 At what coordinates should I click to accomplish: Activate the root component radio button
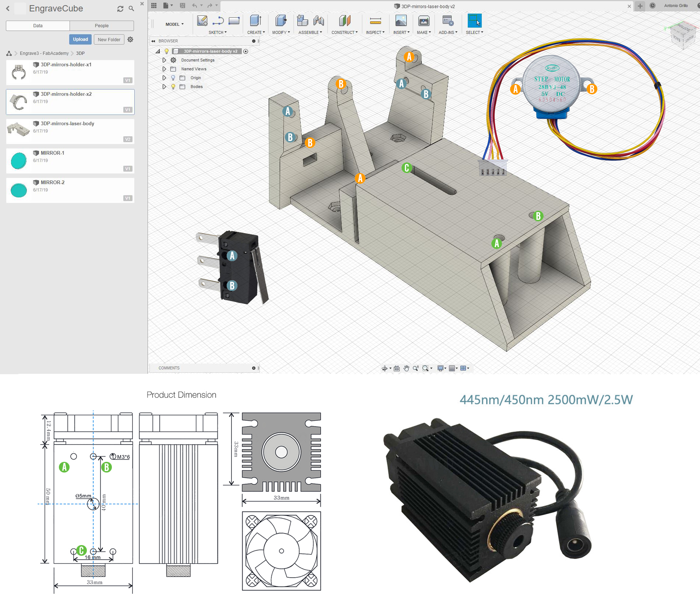[246, 51]
